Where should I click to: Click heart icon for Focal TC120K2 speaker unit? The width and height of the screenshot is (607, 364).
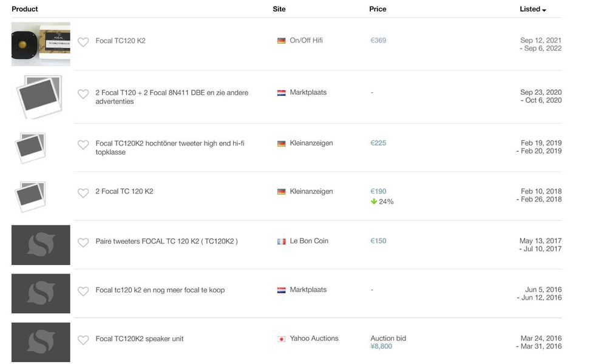(x=83, y=340)
